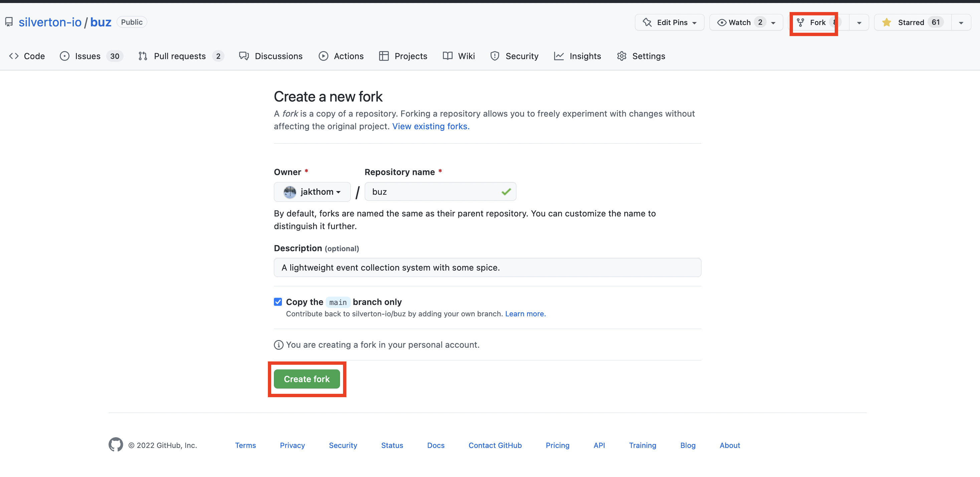
Task: Open the buz repository link
Action: [101, 22]
